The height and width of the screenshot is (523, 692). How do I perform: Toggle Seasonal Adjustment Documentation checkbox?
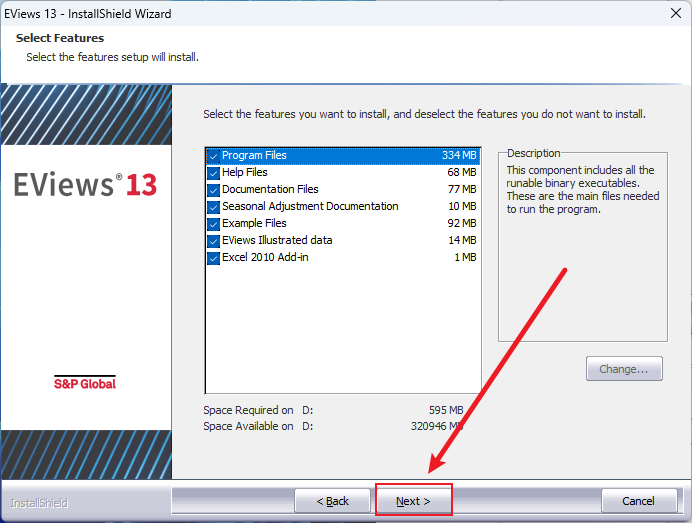click(214, 207)
